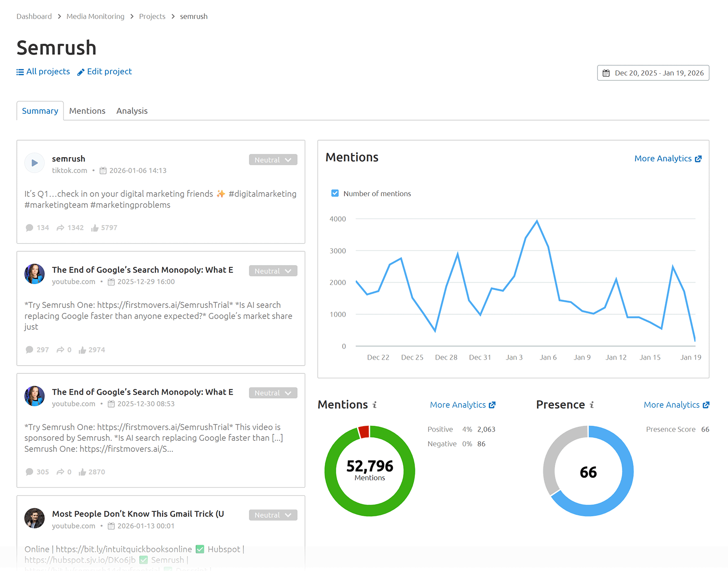Click the external link icon next to More Analytics

coord(698,158)
